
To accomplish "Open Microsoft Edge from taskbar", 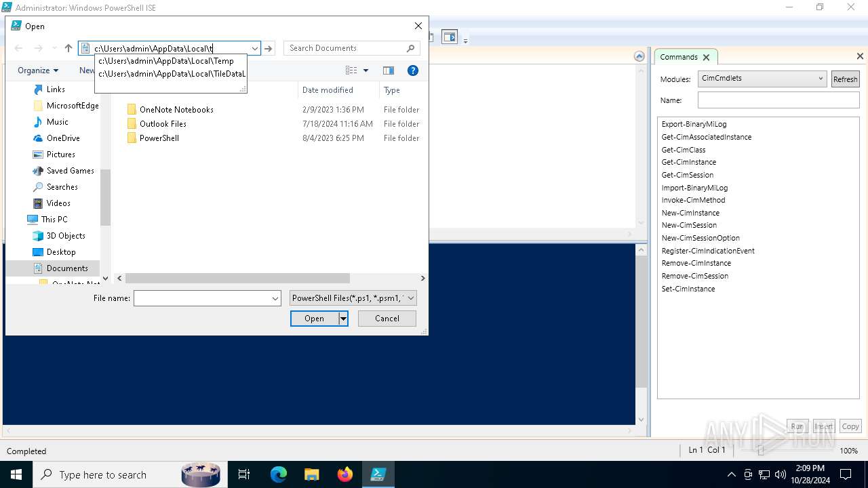I will tap(279, 474).
